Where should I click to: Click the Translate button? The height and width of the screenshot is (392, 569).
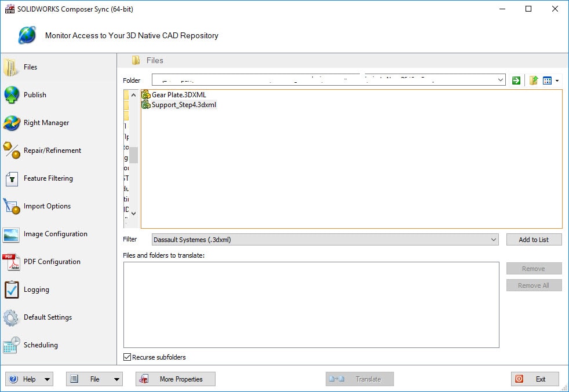point(360,379)
